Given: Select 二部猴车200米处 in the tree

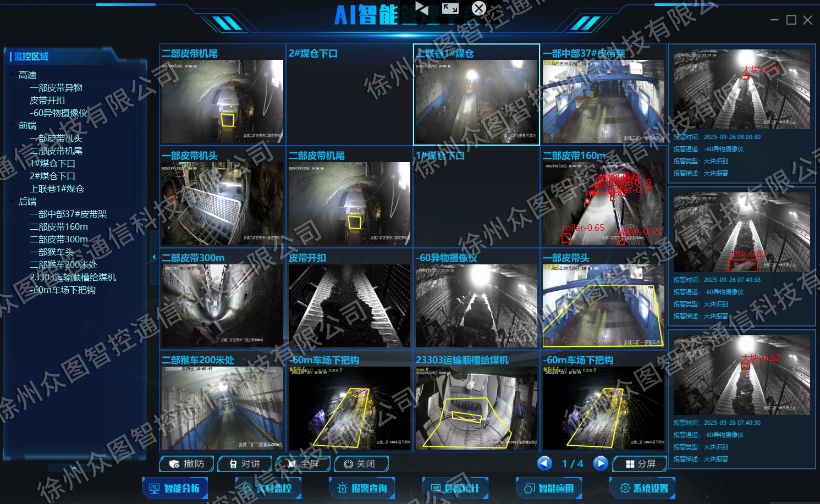Looking at the screenshot, I should [x=64, y=264].
